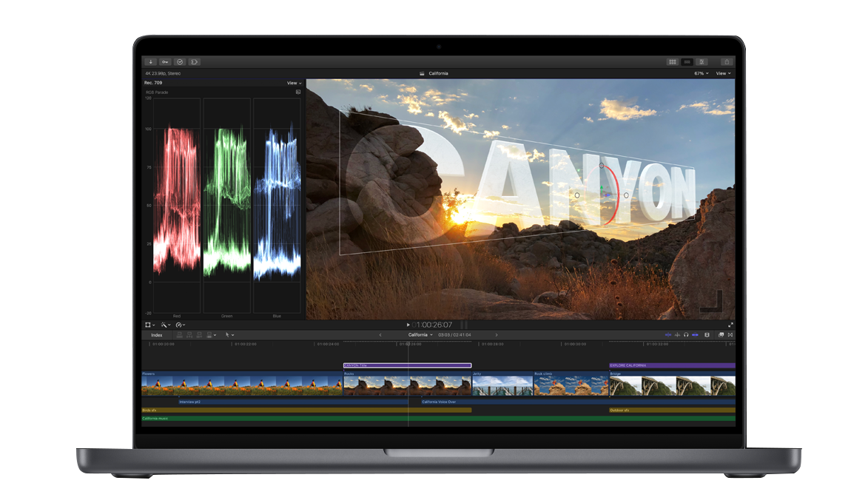Click the 4K 23.98p, Stereo format label
The image size is (868, 503).
163,73
